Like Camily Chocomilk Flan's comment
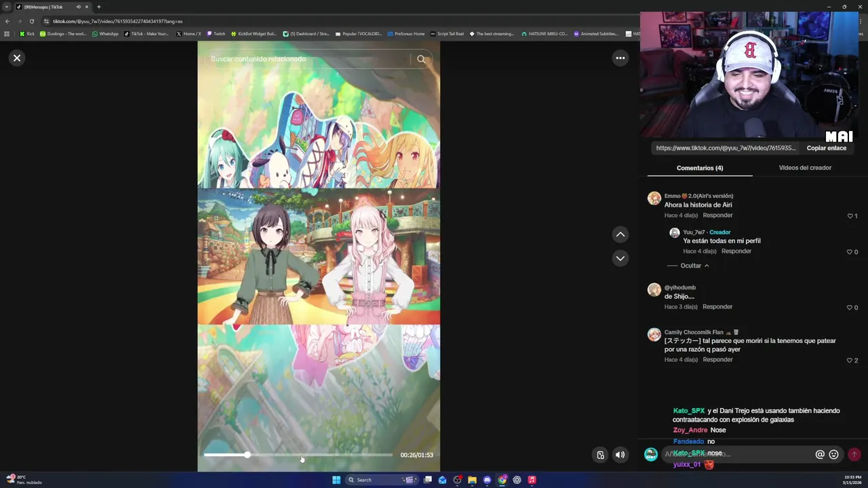The height and width of the screenshot is (488, 868). 851,361
